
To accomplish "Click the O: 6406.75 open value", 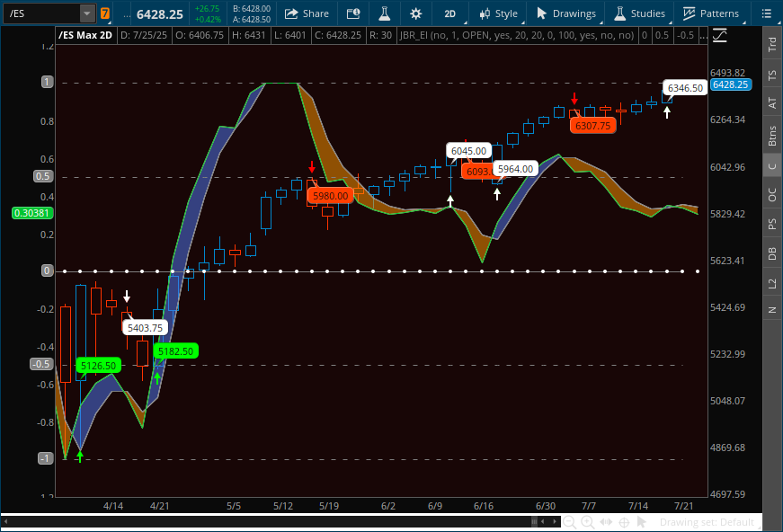I will click(200, 35).
